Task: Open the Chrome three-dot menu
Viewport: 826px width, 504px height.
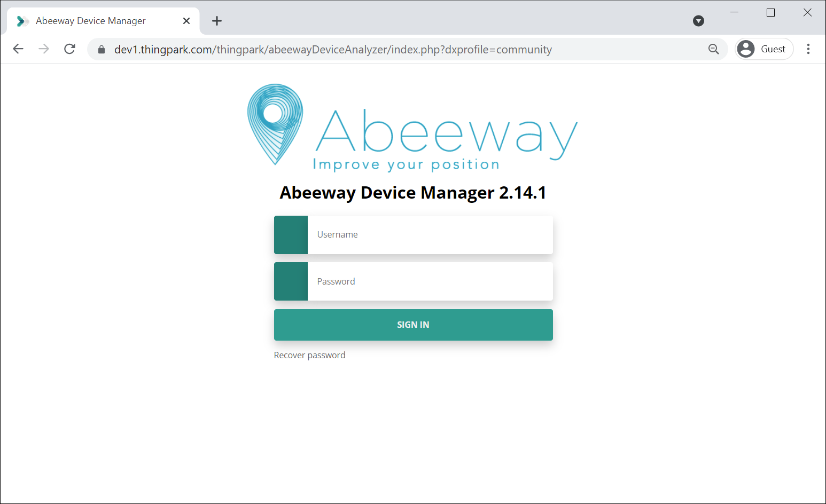Action: coord(808,49)
